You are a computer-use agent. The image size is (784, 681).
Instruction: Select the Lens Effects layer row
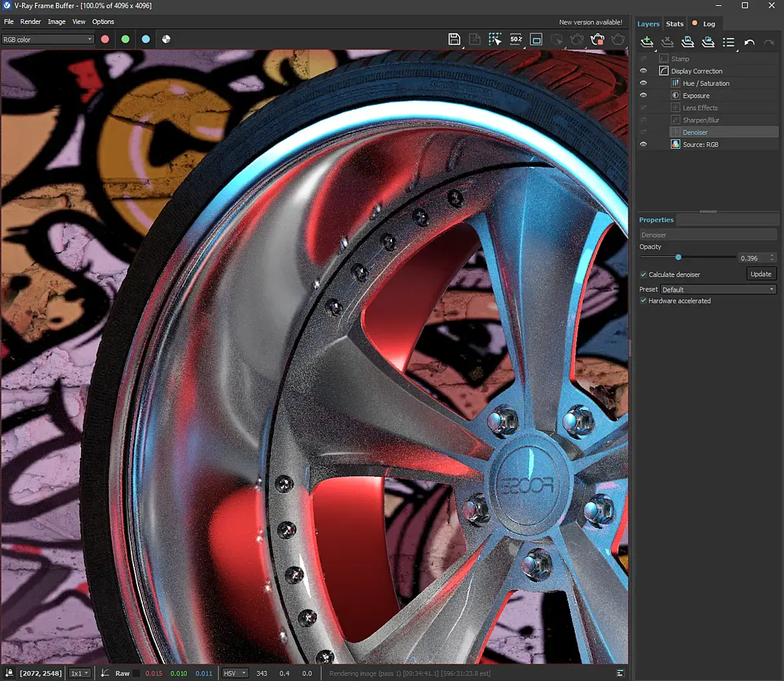click(x=724, y=108)
